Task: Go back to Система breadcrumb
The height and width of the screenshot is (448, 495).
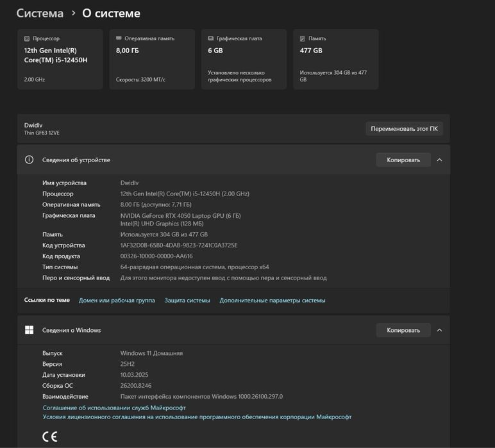Action: 40,13
